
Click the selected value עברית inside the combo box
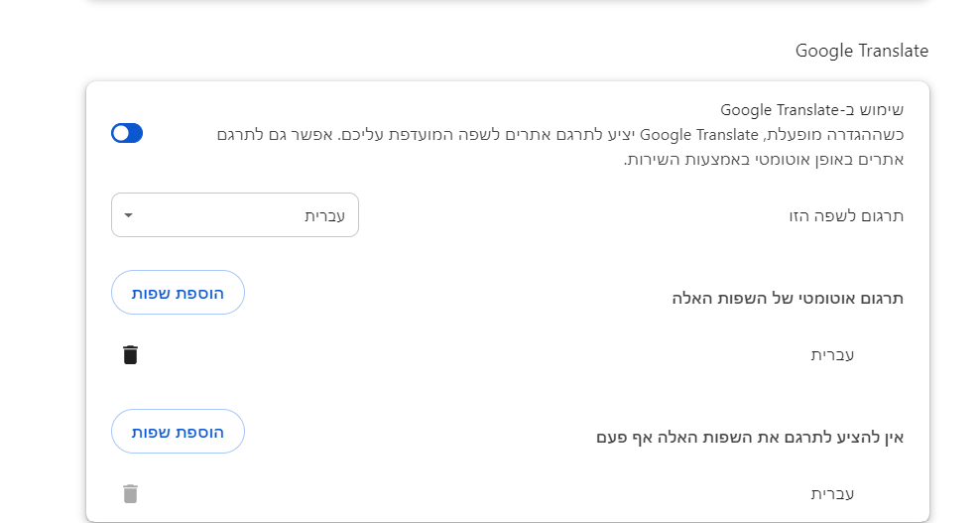pos(324,215)
